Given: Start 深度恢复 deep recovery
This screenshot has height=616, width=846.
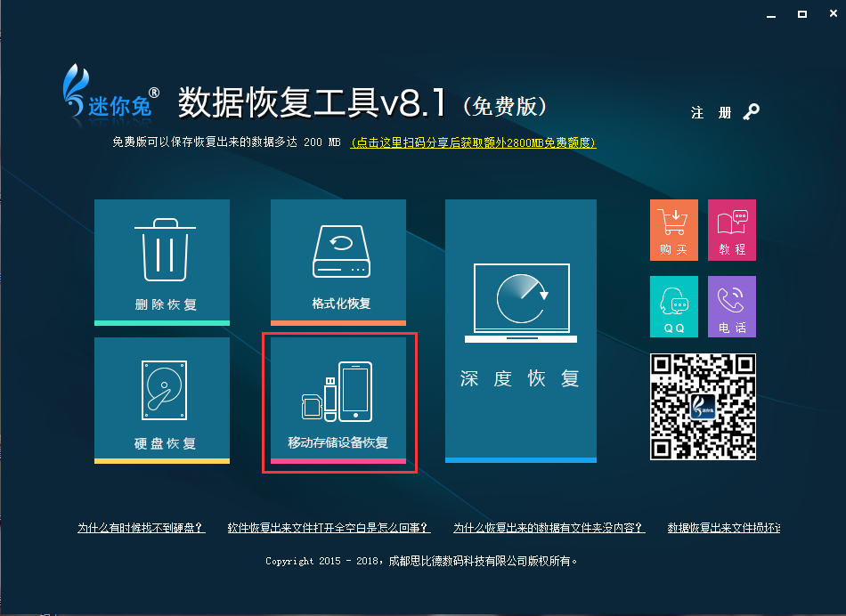Looking at the screenshot, I should 521,331.
